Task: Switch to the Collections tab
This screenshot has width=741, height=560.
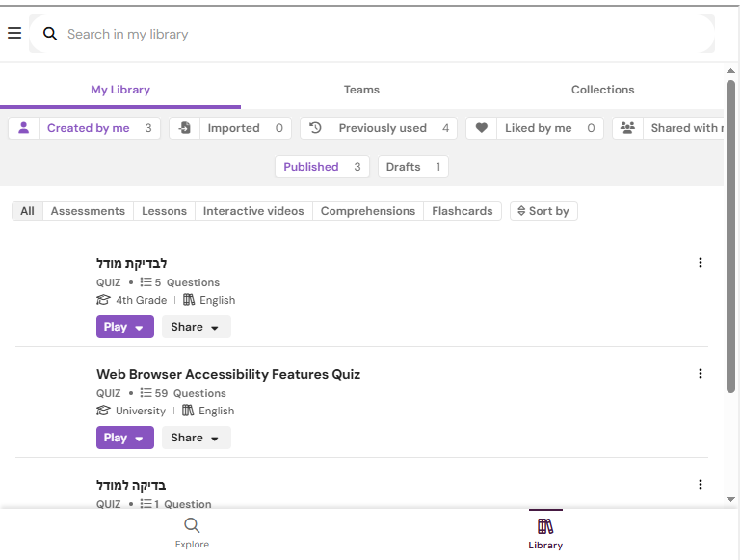Action: pyautogui.click(x=602, y=90)
